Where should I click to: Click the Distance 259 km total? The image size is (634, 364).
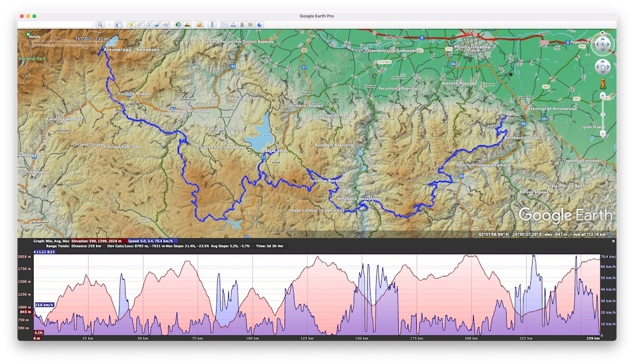pos(86,246)
